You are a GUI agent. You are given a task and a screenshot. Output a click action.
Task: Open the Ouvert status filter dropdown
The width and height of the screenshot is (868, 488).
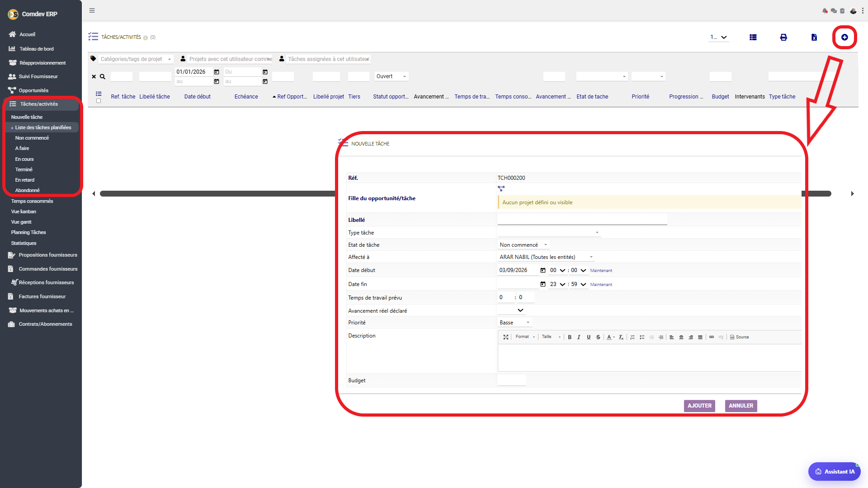tap(392, 76)
